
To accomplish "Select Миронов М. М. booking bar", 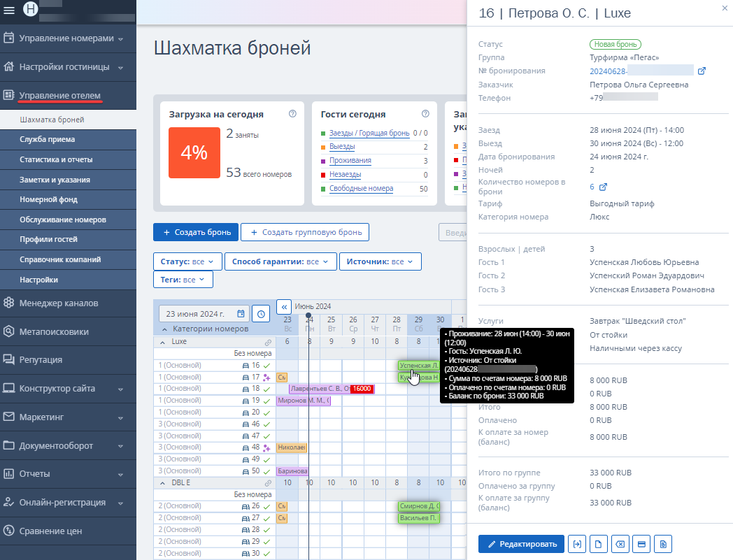I will [304, 401].
